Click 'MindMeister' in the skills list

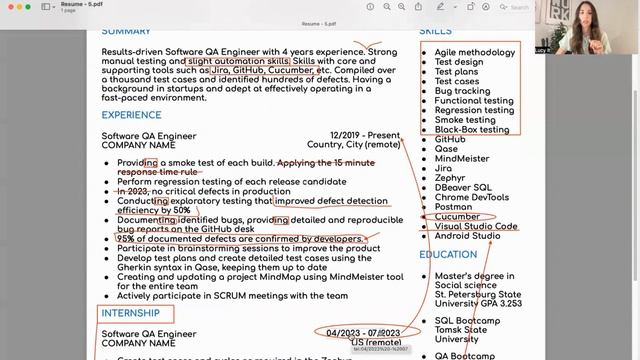462,159
